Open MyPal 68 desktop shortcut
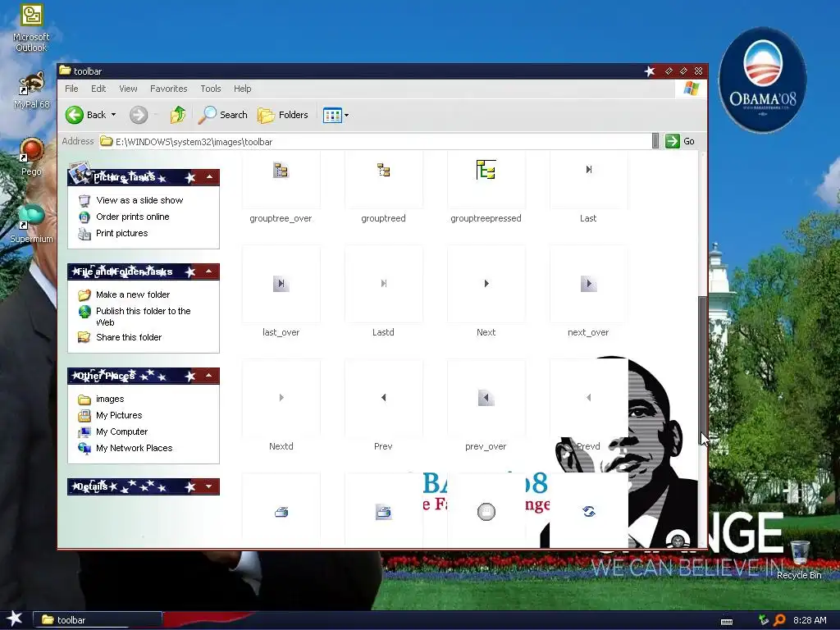The height and width of the screenshot is (630, 840). click(x=32, y=90)
